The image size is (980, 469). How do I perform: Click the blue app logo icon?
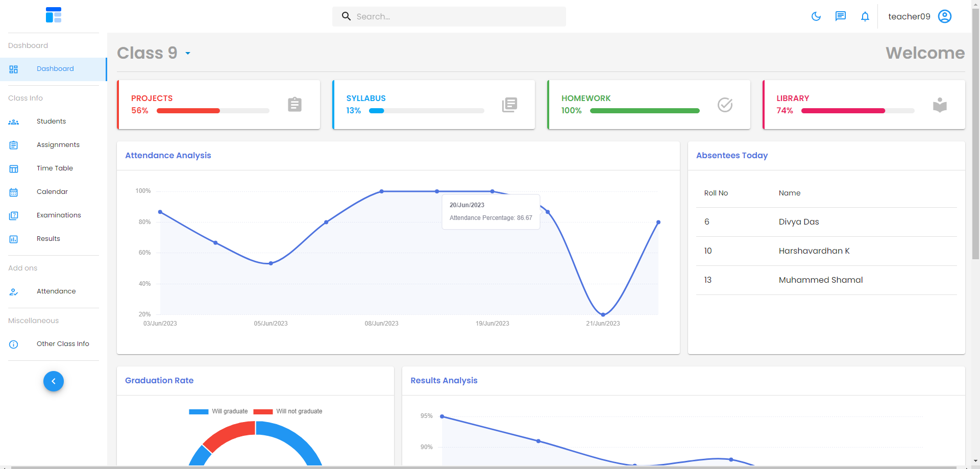(x=53, y=15)
